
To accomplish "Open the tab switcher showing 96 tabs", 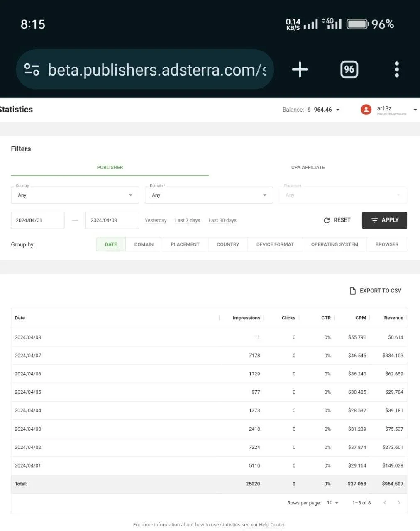I will point(349,69).
